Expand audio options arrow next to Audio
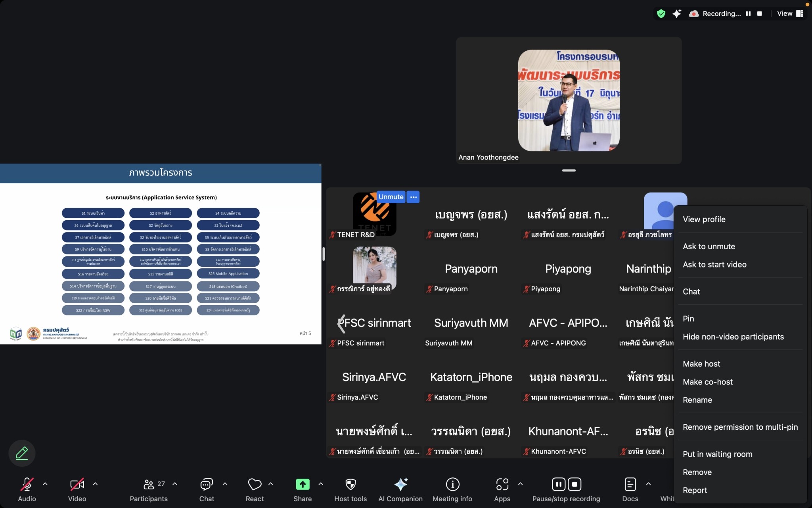The image size is (812, 508). (x=45, y=484)
